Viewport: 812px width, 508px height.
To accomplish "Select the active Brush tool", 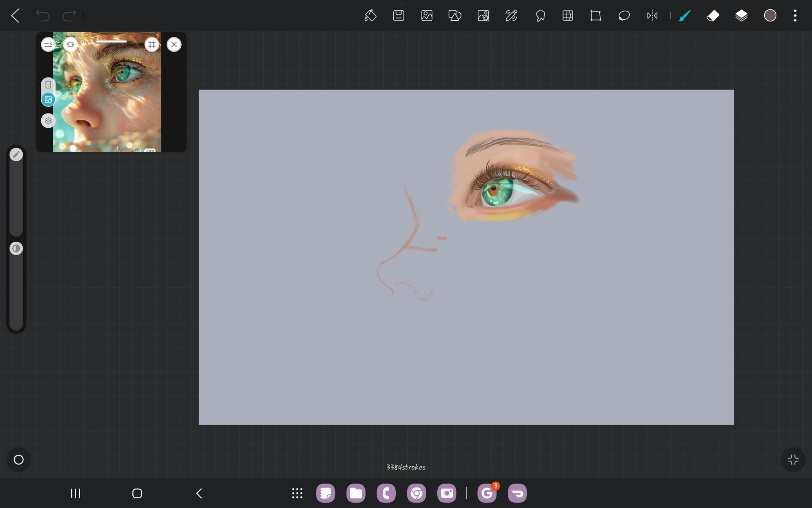I will tap(685, 15).
